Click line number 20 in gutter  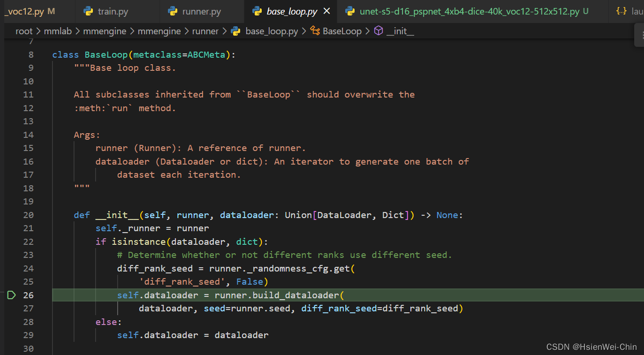28,215
